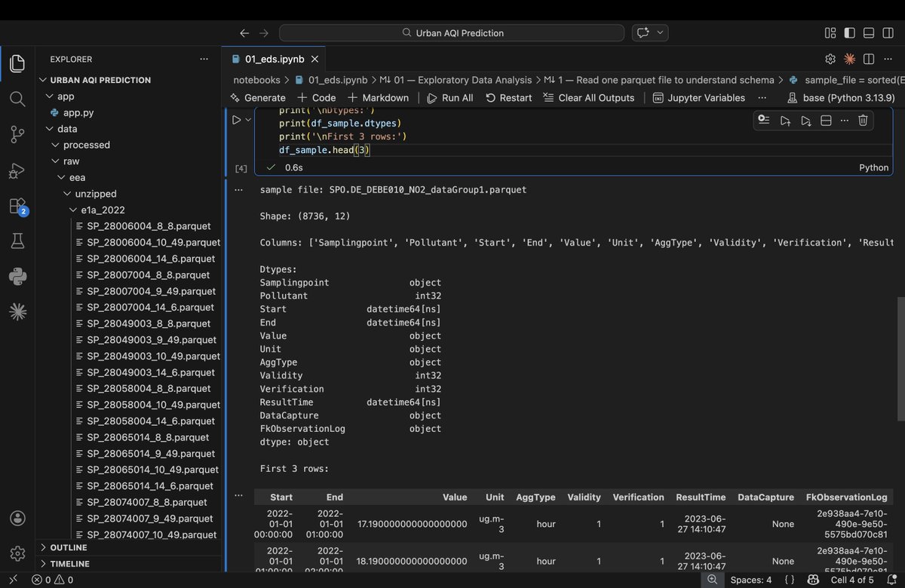
Task: Open the Manage gear in activity bar
Action: [17, 553]
